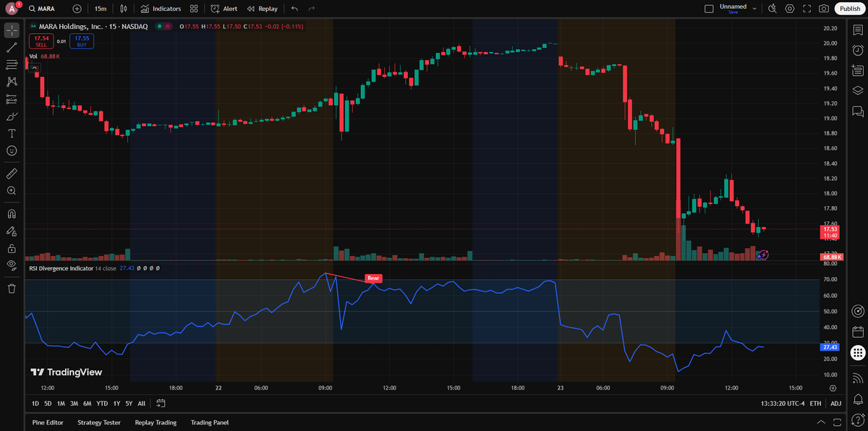Image resolution: width=868 pixels, height=431 pixels.
Task: Select the crosshair cursor tool
Action: [12, 30]
